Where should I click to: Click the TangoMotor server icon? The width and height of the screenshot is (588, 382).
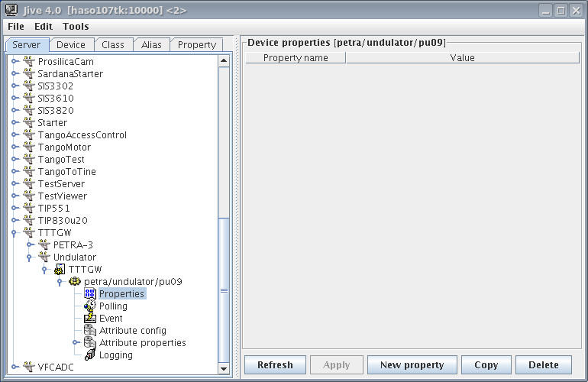[29, 147]
